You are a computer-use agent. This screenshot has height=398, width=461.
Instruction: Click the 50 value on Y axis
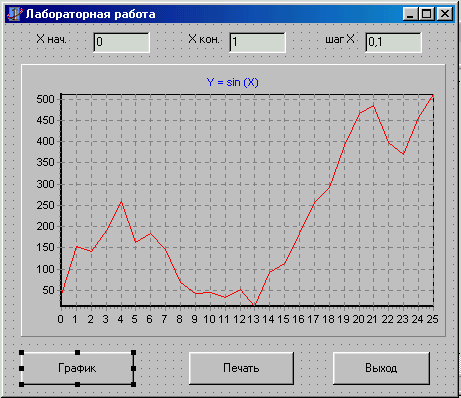point(48,290)
